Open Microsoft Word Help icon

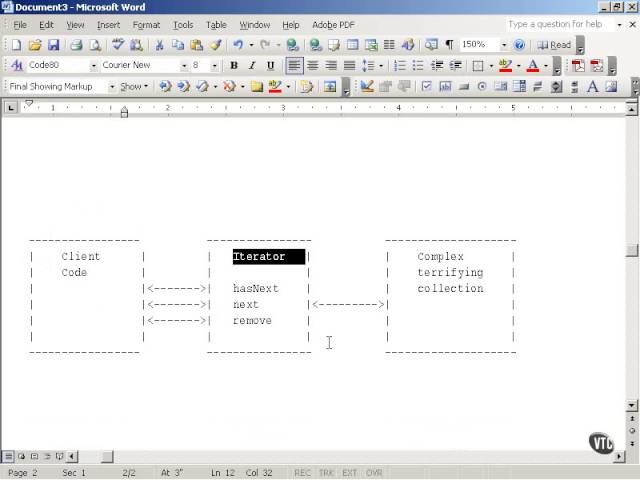tap(519, 45)
